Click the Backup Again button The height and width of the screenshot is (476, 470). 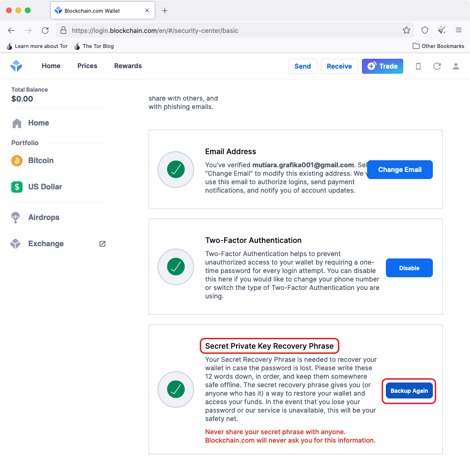[x=409, y=390]
